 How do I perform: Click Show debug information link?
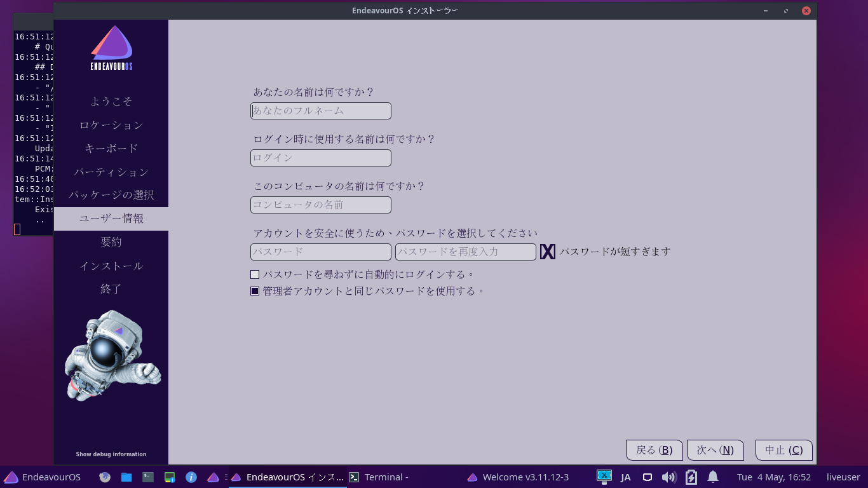click(111, 454)
